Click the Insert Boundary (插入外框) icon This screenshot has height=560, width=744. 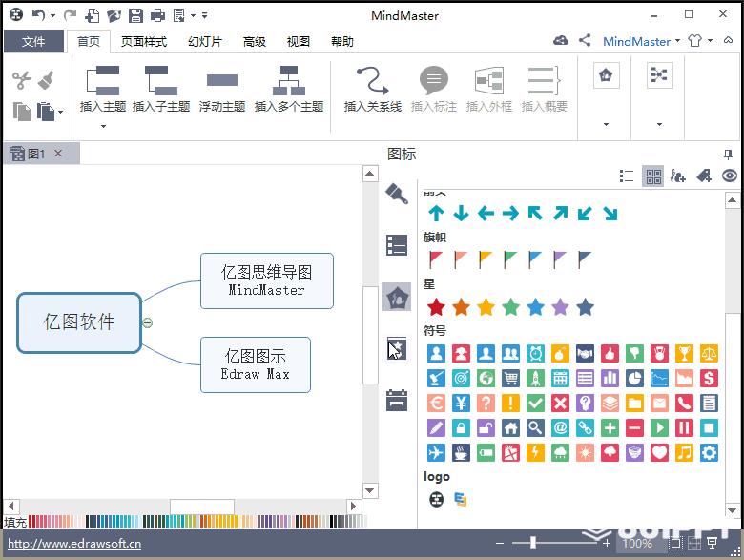pos(489,80)
